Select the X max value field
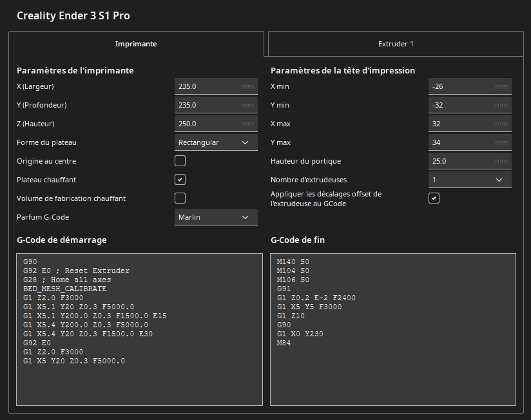 coord(470,124)
